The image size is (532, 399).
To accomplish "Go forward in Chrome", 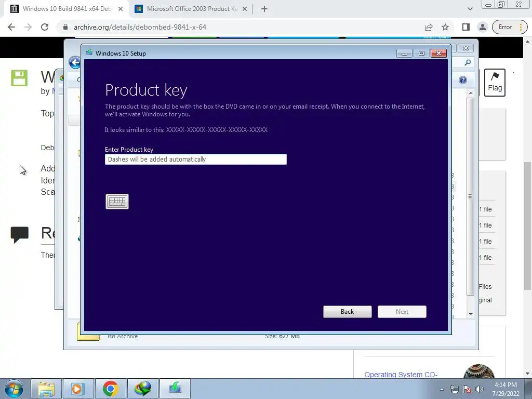I will (x=28, y=27).
